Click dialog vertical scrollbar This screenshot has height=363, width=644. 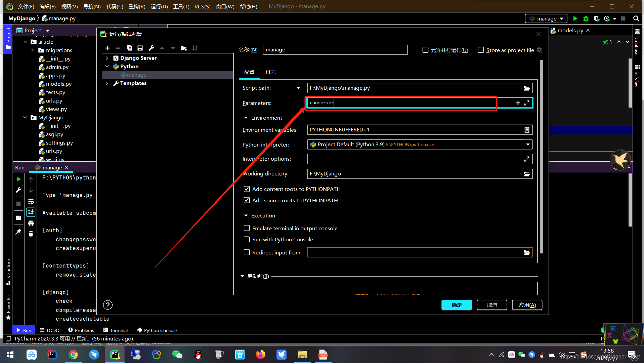541,157
